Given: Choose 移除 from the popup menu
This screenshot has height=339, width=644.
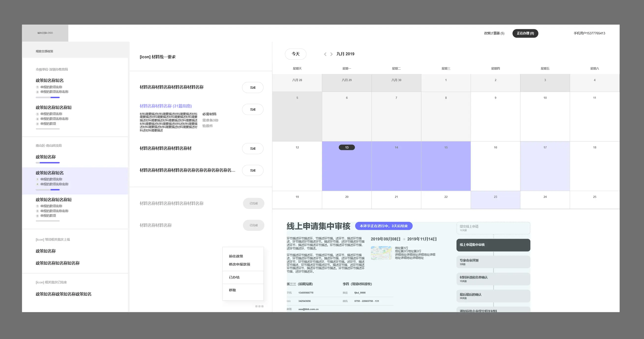Looking at the screenshot, I should pyautogui.click(x=232, y=290).
